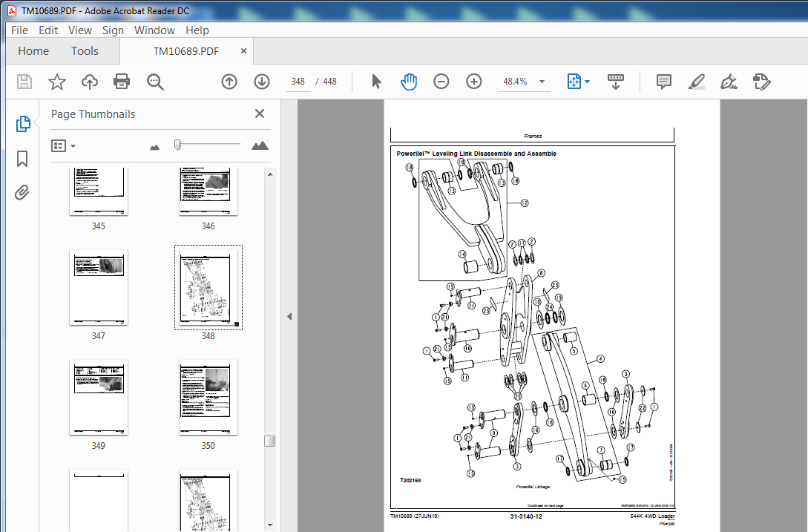Open the Help menu

[197, 30]
